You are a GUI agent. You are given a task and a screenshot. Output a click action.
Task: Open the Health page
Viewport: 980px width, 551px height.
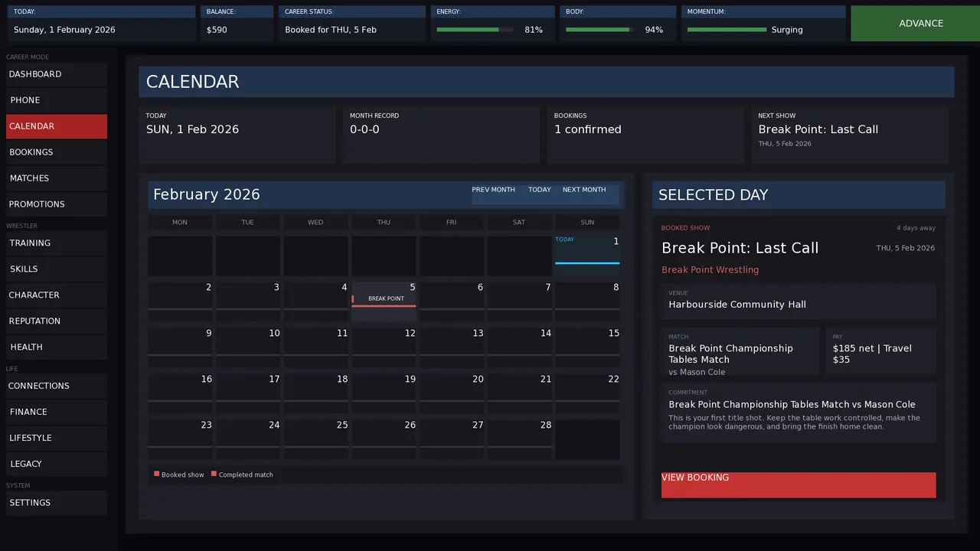click(57, 347)
